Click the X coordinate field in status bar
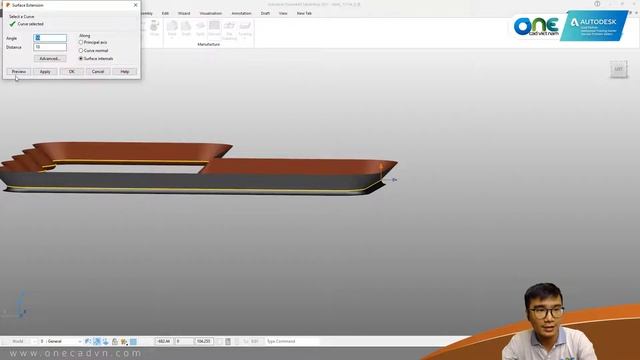The image size is (640, 360). click(x=164, y=341)
